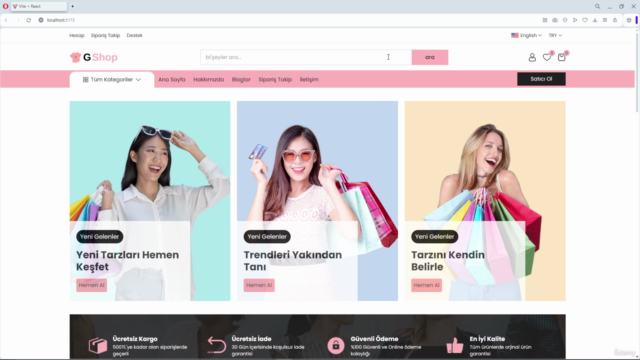Click Hemen Al under Trendleri Yakından Tanı
The image size is (640, 360).
coord(259,285)
